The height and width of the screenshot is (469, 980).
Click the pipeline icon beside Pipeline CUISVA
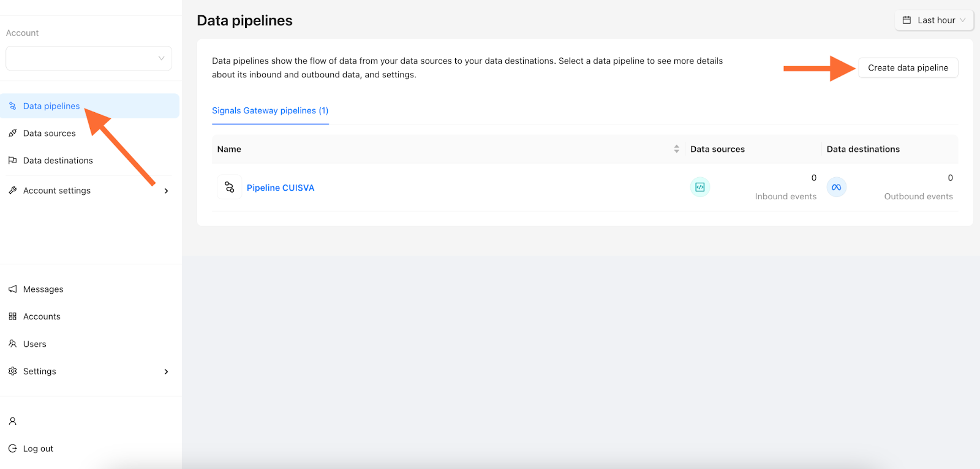click(x=229, y=187)
